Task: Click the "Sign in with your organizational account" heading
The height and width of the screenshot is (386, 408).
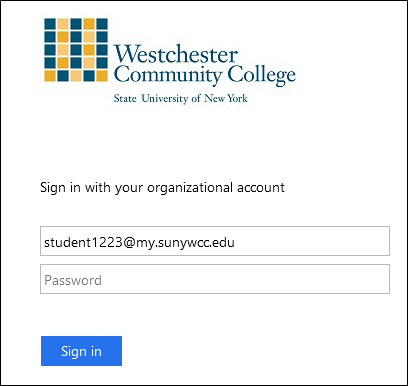Action: pos(162,188)
